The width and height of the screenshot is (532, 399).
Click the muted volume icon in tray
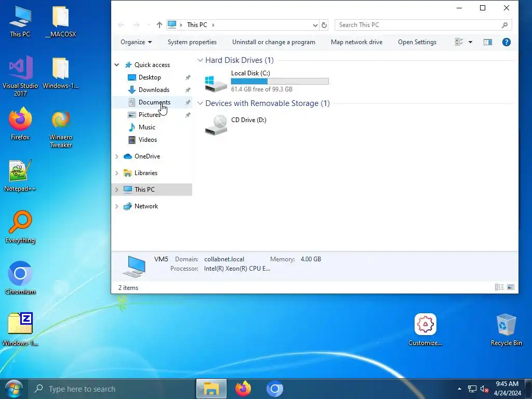pyautogui.click(x=484, y=389)
